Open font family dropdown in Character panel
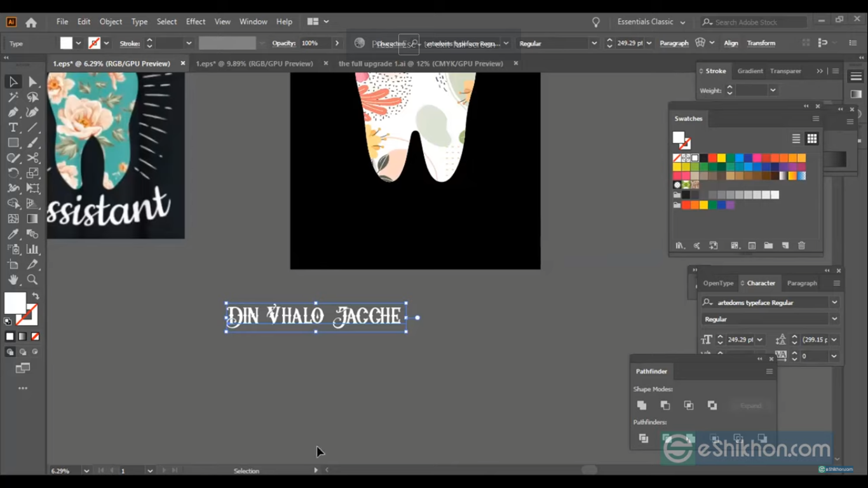 pyautogui.click(x=834, y=302)
